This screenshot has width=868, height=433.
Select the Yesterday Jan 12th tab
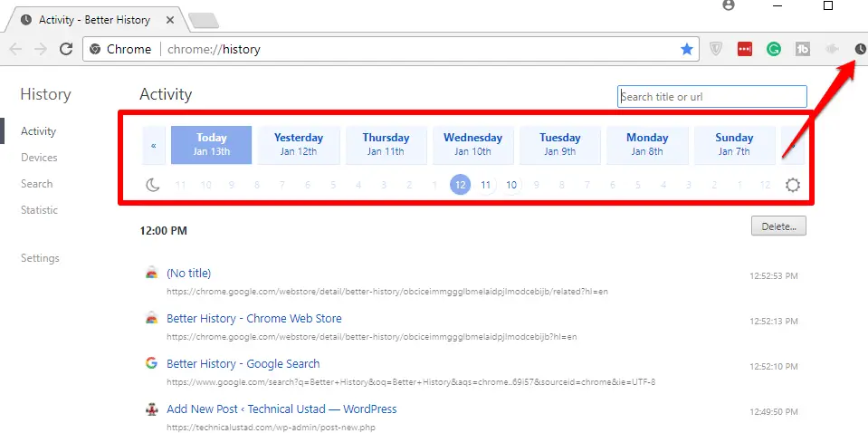pyautogui.click(x=299, y=145)
